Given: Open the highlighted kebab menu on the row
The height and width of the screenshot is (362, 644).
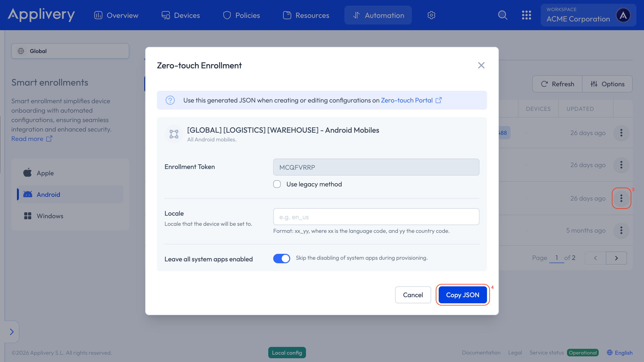Looking at the screenshot, I should pyautogui.click(x=622, y=198).
